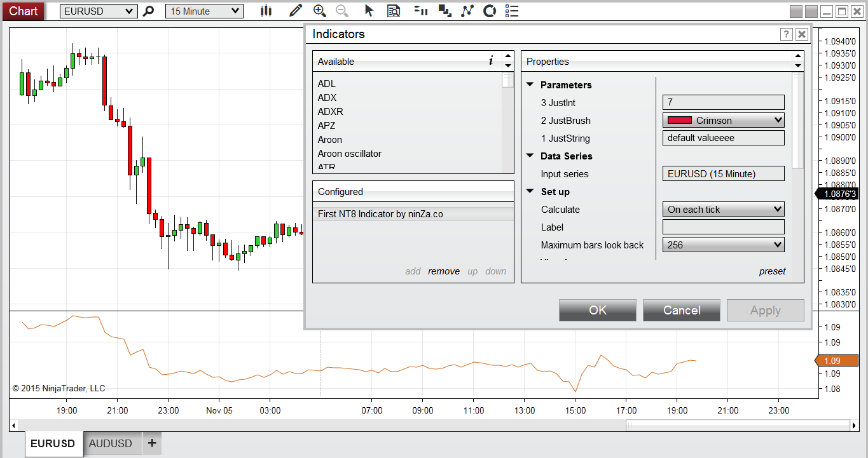The height and width of the screenshot is (458, 868).
Task: Select Aroon in the Available list
Action: tap(330, 140)
